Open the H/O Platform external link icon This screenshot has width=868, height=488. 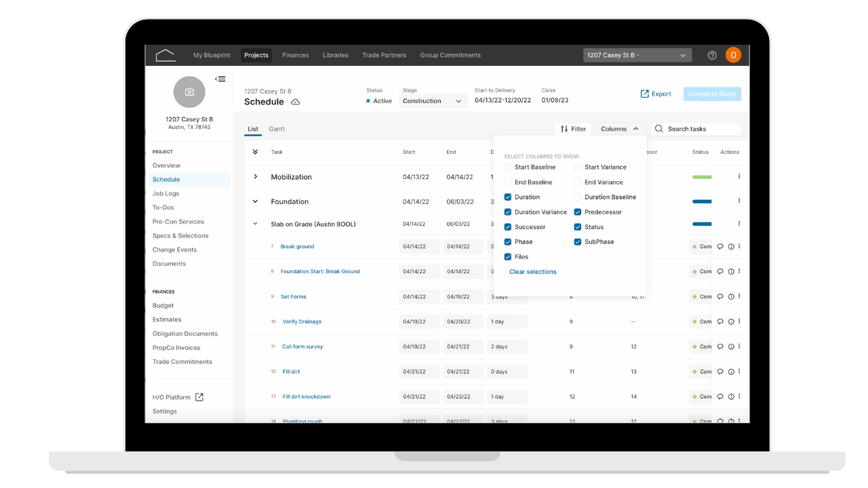tap(199, 397)
